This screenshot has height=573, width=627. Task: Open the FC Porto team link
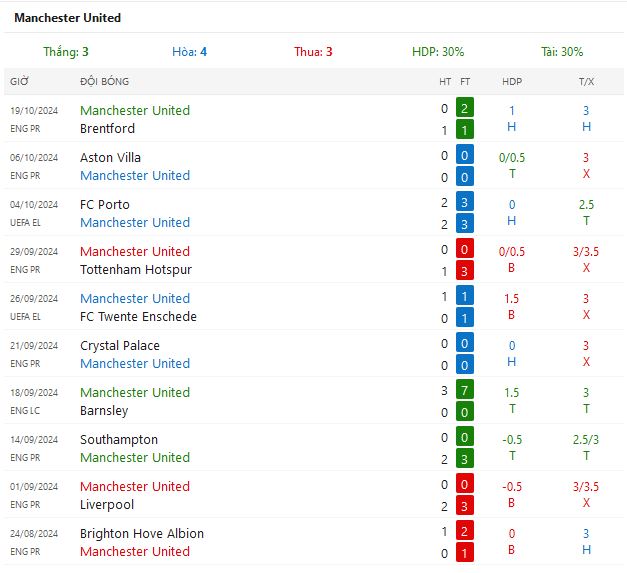pos(105,204)
